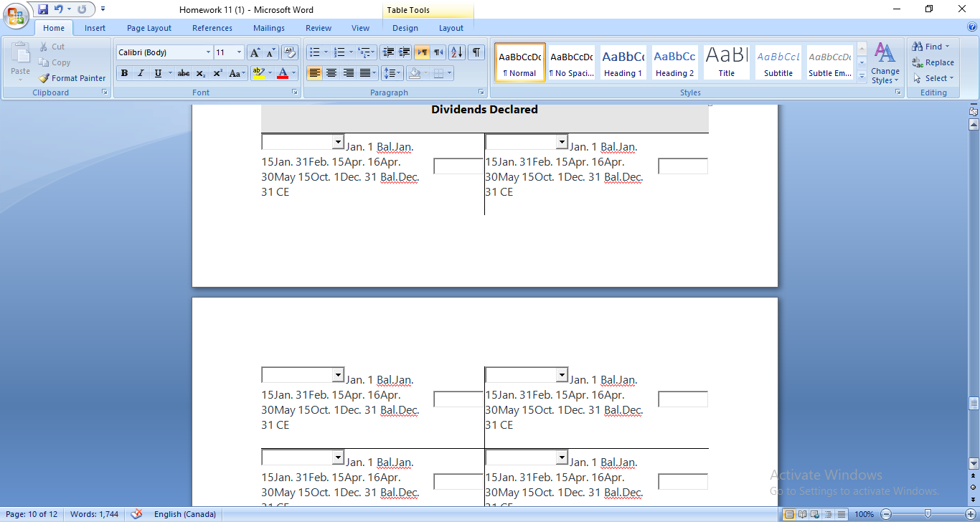Expand the bullets list dropdown
Screen dimensions: 980x522
tap(326, 52)
